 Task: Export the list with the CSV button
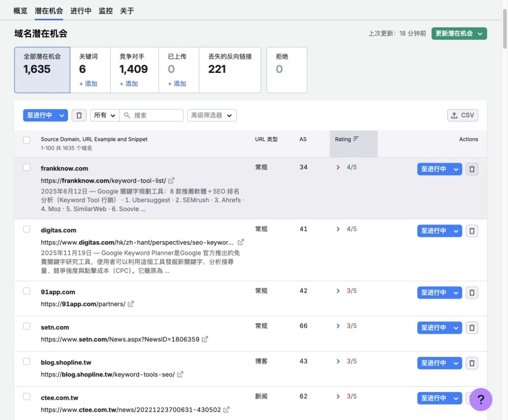tap(463, 115)
